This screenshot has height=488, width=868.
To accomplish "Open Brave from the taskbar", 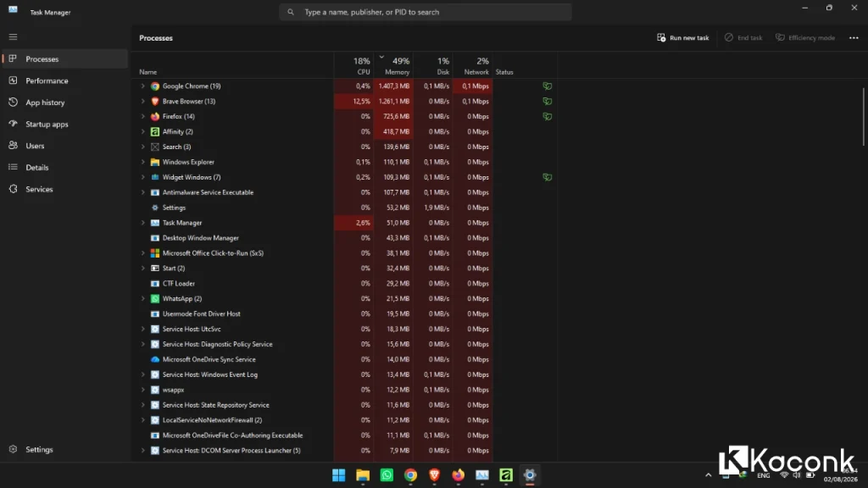I will 434,475.
